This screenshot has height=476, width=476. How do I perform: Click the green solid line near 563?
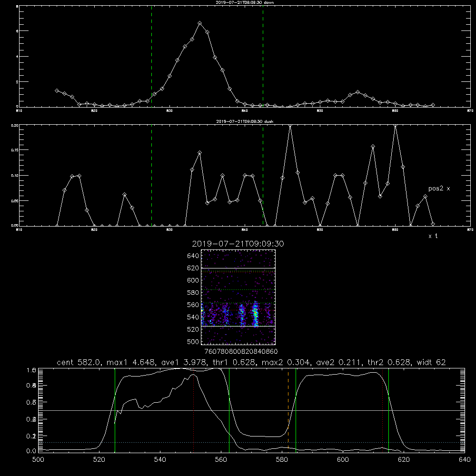pyautogui.click(x=229, y=410)
